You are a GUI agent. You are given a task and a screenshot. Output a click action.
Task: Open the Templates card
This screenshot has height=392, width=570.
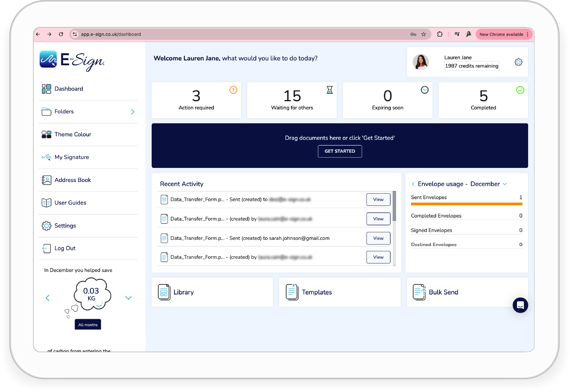[340, 292]
